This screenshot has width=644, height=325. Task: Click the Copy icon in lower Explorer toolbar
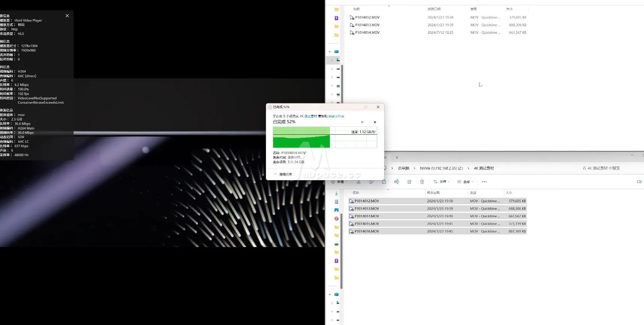pos(371,182)
